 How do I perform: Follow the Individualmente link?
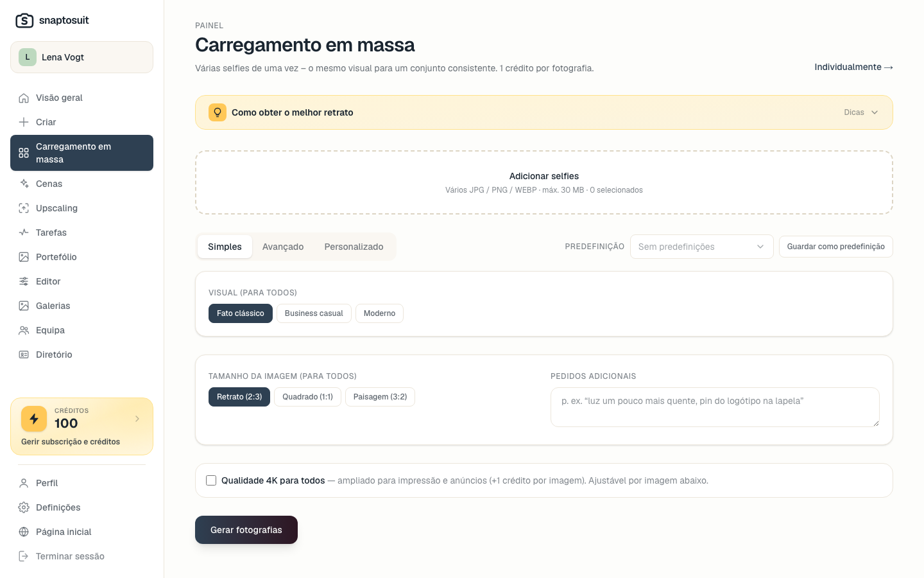(853, 67)
